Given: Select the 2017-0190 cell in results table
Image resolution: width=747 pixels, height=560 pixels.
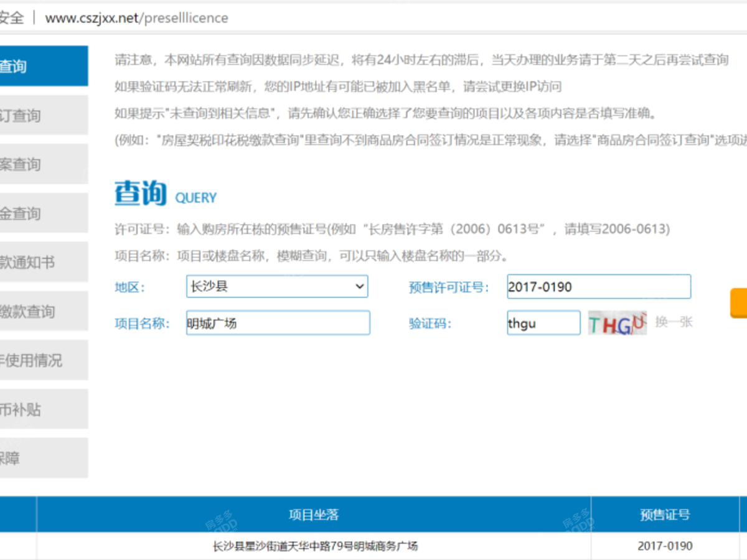Looking at the screenshot, I should tap(665, 546).
